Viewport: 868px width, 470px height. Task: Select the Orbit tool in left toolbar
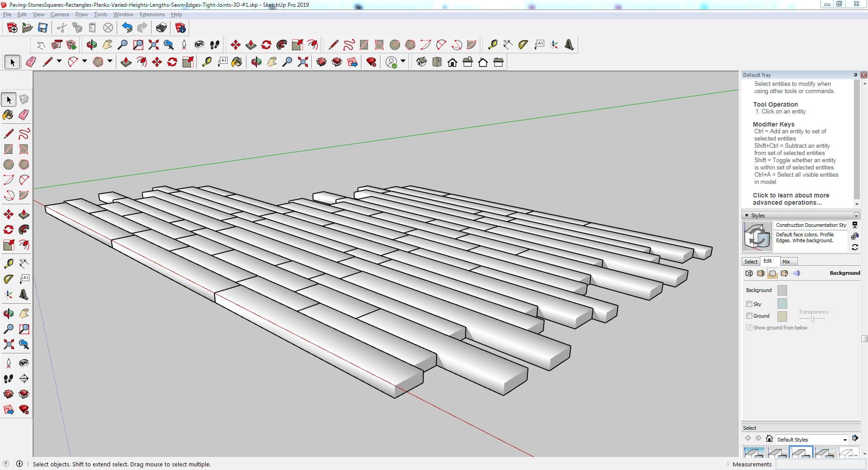pos(8,314)
